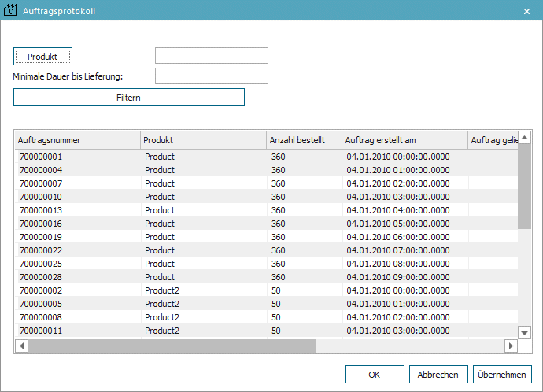
Task: Click the Auftragsprotokoll window icon in title bar
Action: [10, 10]
